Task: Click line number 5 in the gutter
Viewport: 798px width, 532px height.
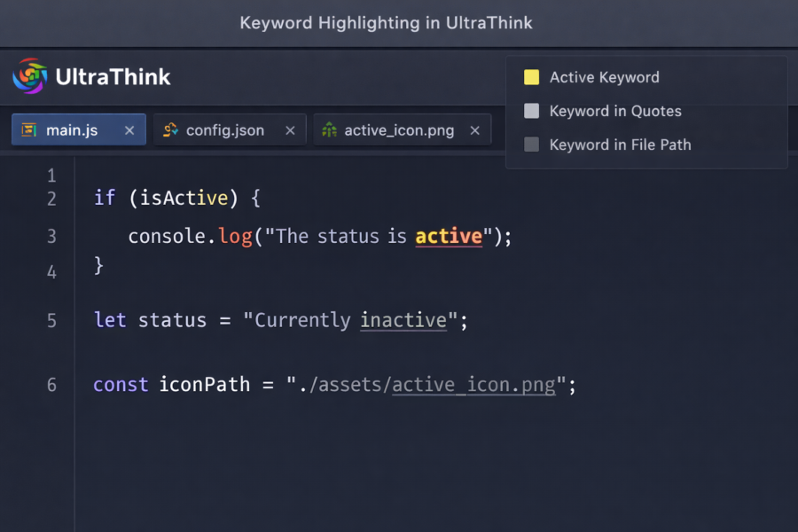Action: pos(51,321)
